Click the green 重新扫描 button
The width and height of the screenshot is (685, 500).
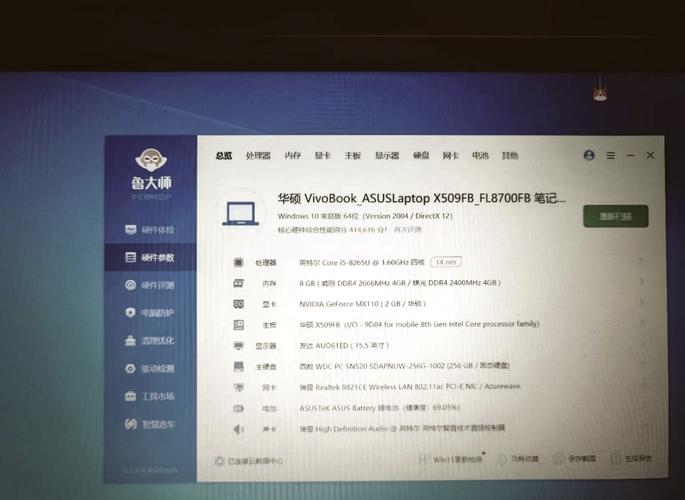(615, 216)
